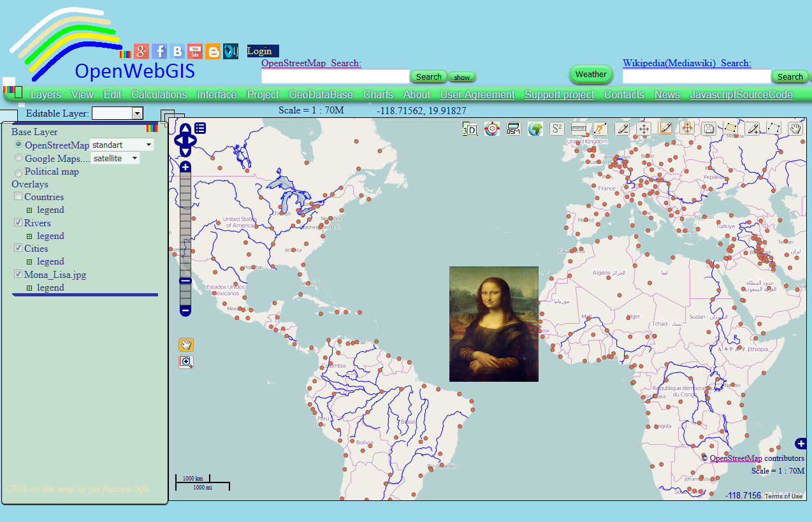Viewport: 812px width, 522px height.
Task: Open the Edit menu
Action: [112, 94]
